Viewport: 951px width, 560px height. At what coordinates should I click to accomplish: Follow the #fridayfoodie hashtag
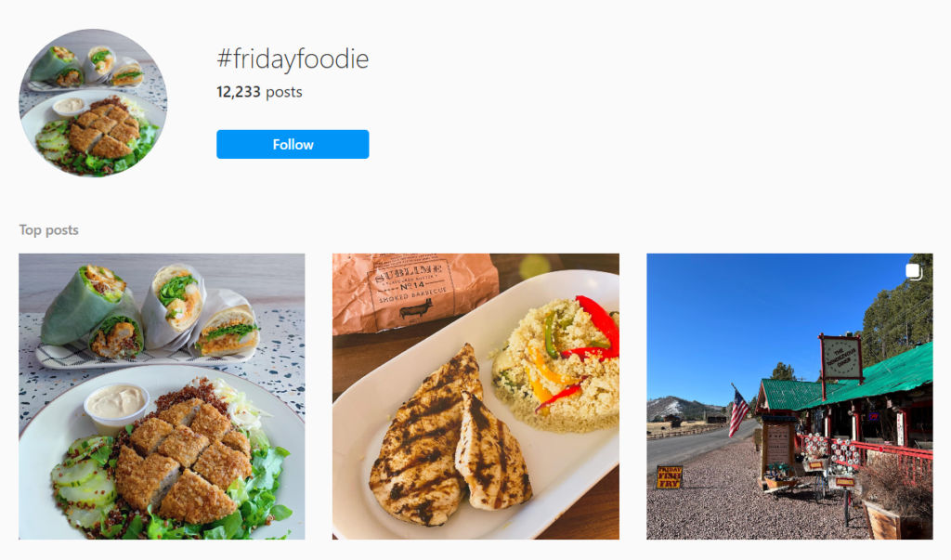click(292, 144)
